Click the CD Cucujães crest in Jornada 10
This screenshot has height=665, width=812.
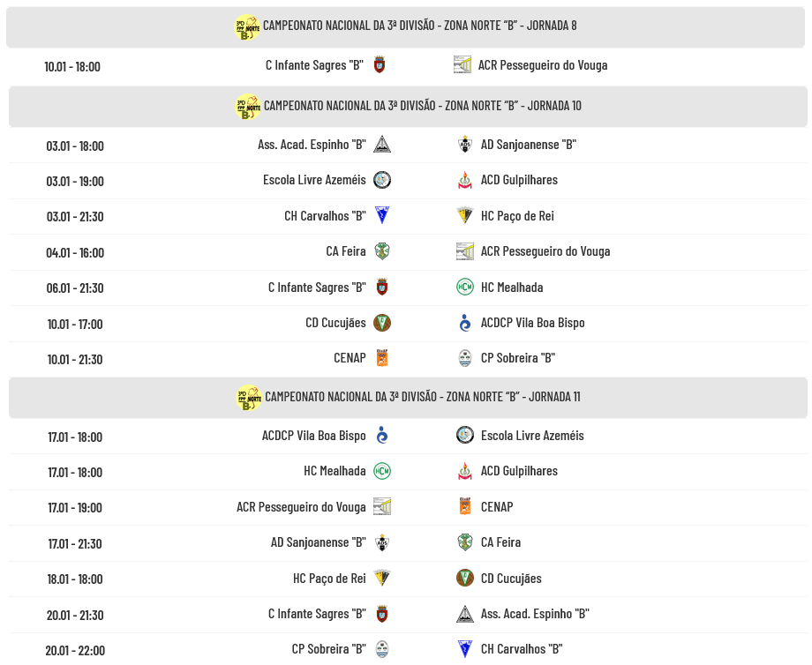(x=382, y=323)
